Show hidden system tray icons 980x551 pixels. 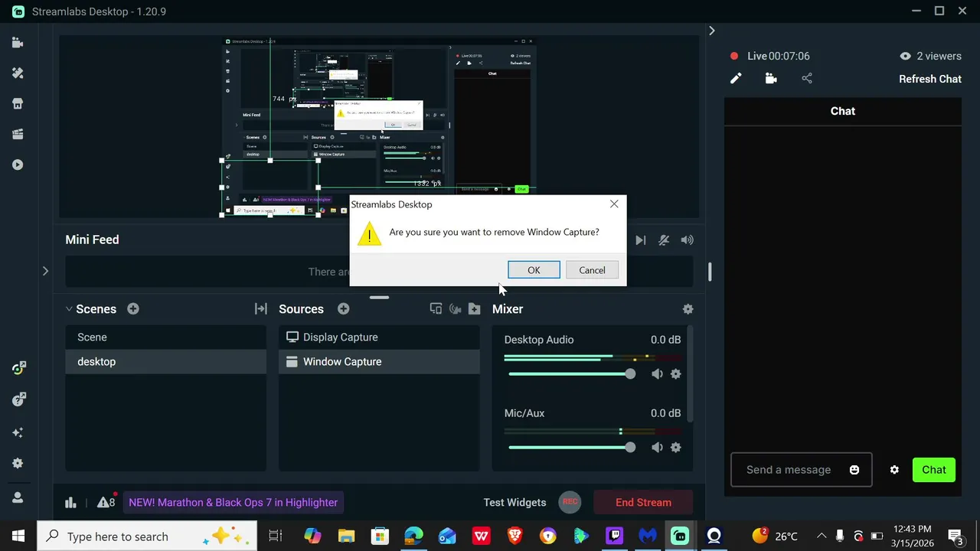(821, 536)
